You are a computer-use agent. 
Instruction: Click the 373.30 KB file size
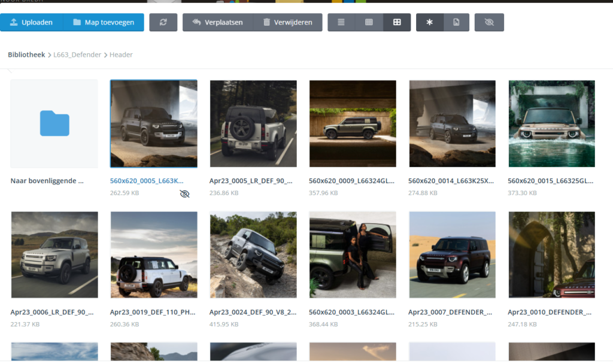pos(522,193)
